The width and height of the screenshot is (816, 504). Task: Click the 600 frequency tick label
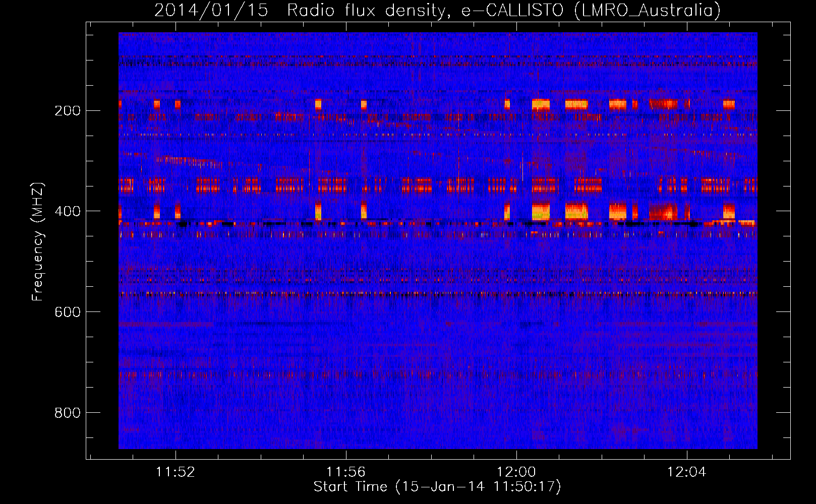tap(68, 312)
